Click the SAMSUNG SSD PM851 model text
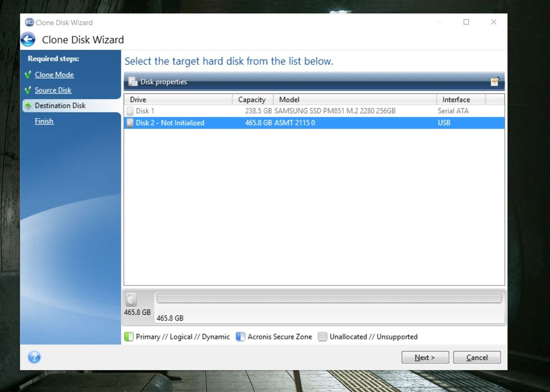This screenshot has height=392, width=550. [335, 111]
